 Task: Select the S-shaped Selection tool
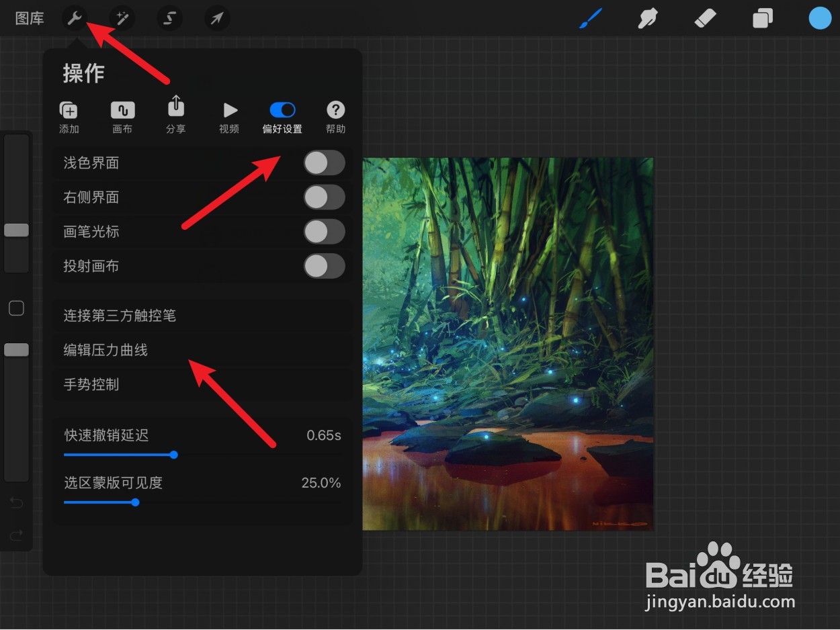(x=169, y=18)
